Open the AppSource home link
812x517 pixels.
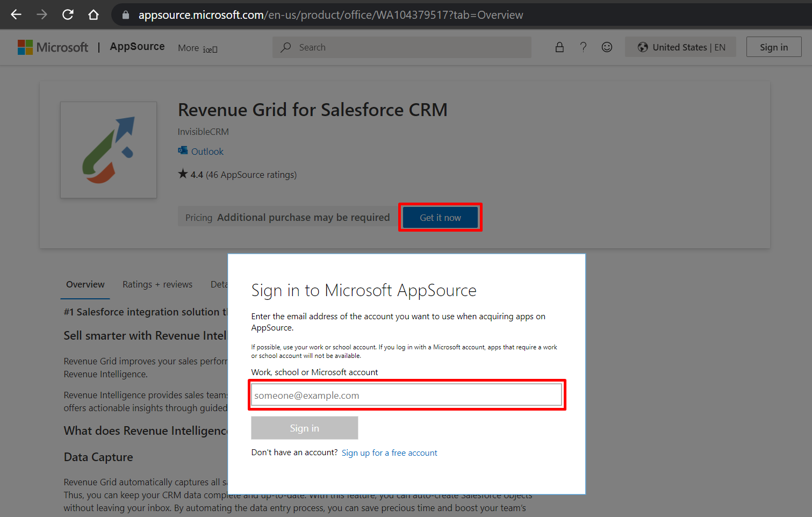tap(137, 47)
